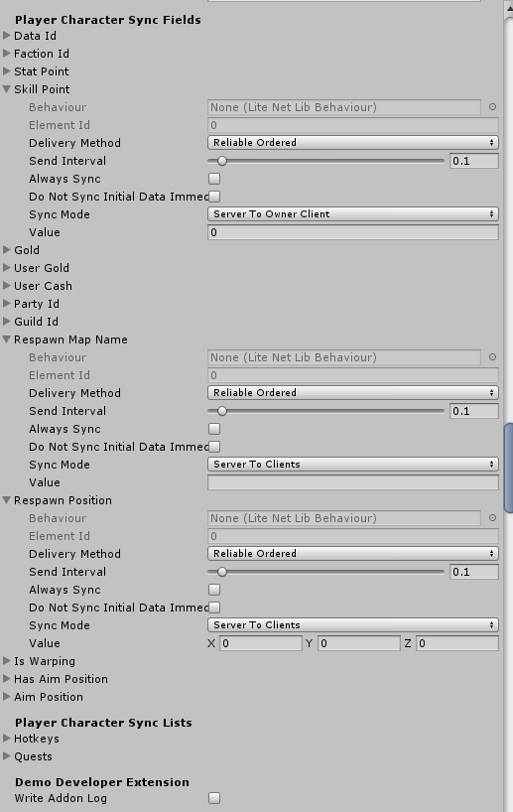This screenshot has height=812, width=513.
Task: Click Respawn Position Element Id field
Action: click(x=353, y=536)
